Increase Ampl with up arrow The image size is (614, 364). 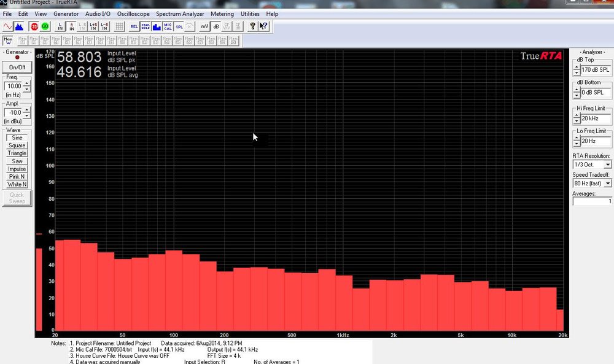26,110
